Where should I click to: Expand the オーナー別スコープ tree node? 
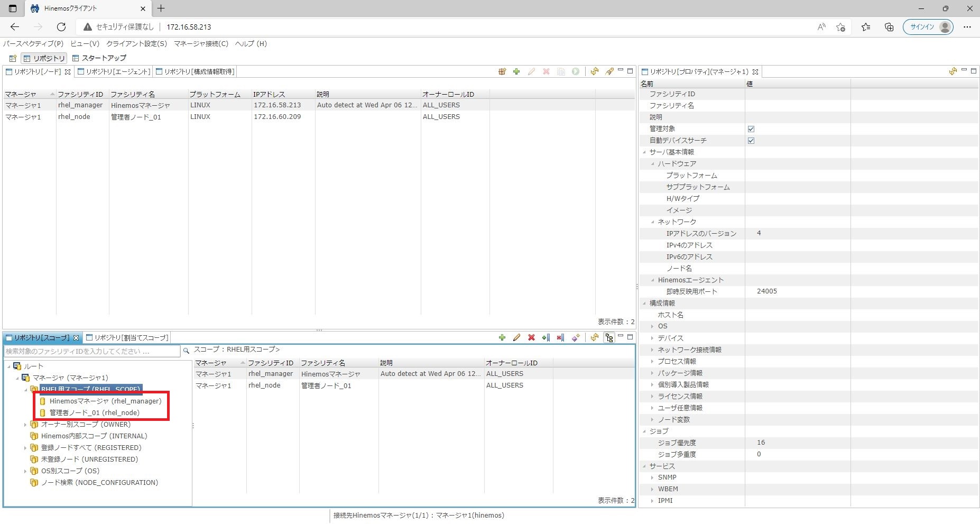coord(25,425)
